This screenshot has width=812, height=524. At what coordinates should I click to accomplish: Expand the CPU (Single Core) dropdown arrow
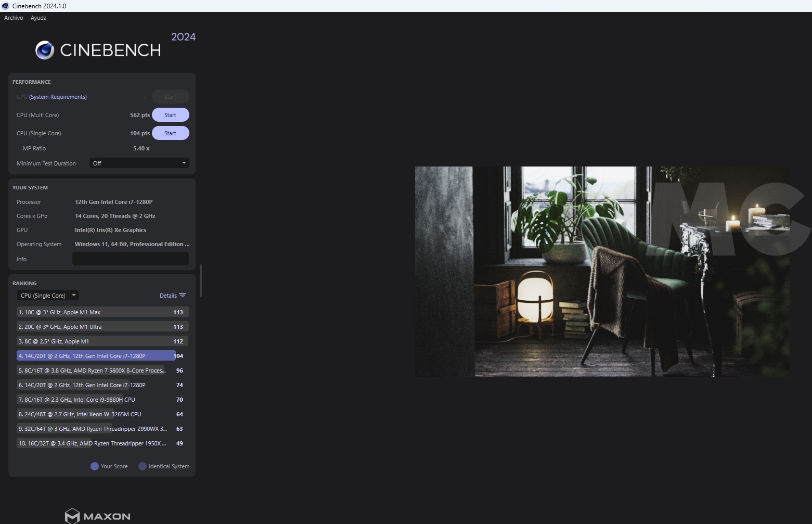point(74,295)
